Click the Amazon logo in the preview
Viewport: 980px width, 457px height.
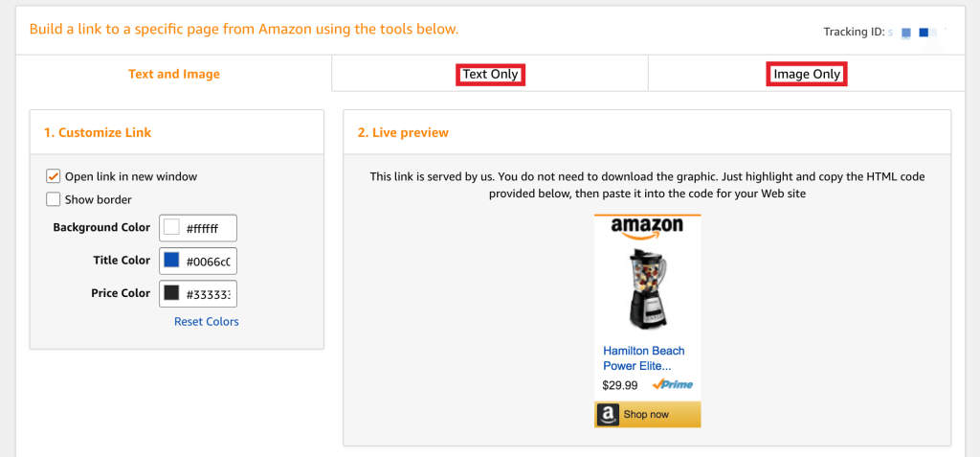647,228
